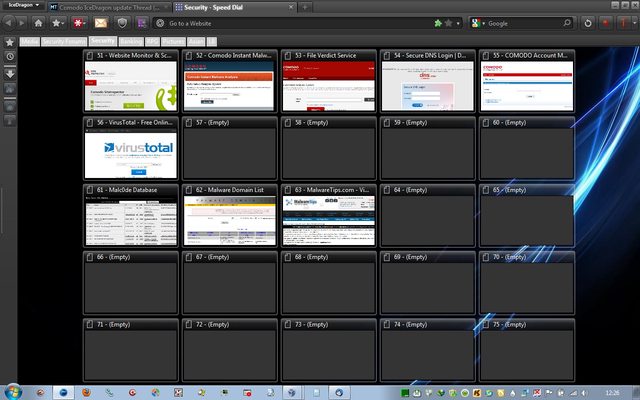Click the "66 - (Empty)" dial title
This screenshot has width=640, height=400.
(x=113, y=257)
